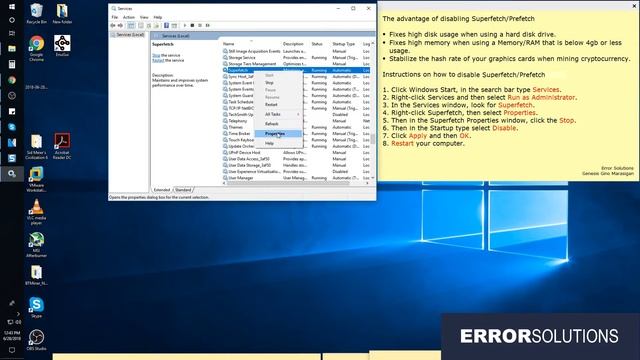
Task: Click the Start Service play icon in toolbar
Action: coord(185,25)
